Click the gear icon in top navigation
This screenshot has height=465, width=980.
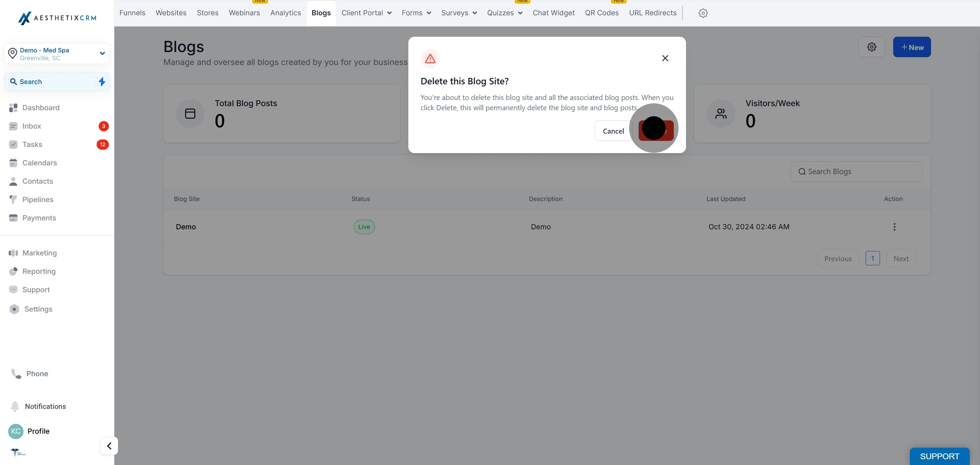pos(703,13)
